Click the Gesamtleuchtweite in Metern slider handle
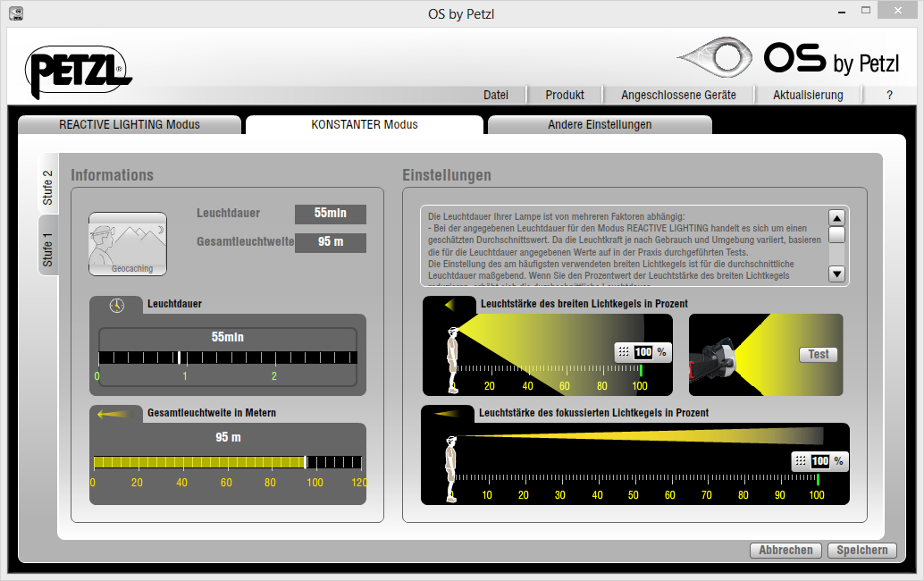This screenshot has width=924, height=581. [x=306, y=462]
